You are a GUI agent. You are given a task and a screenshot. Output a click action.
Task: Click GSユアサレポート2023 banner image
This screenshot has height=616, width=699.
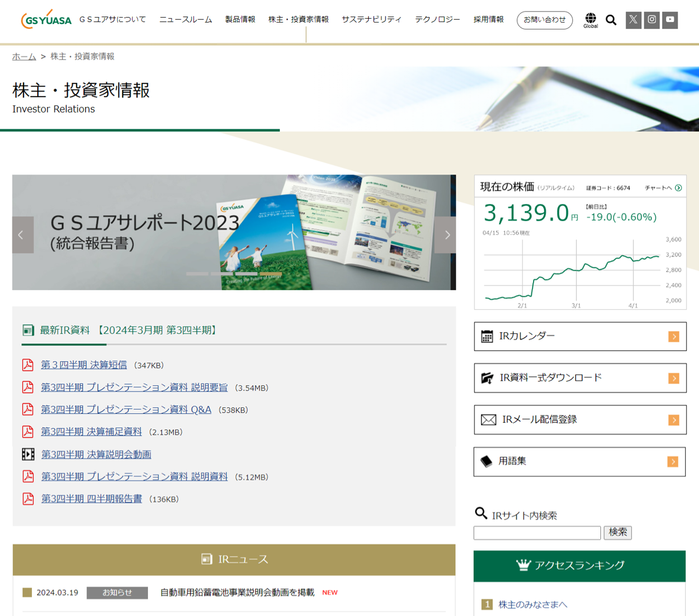click(x=234, y=232)
